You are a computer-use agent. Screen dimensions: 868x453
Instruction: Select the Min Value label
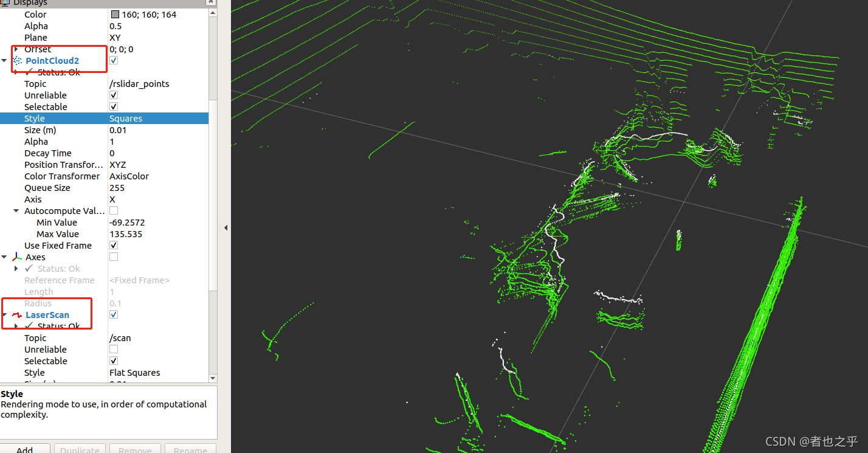click(x=57, y=223)
